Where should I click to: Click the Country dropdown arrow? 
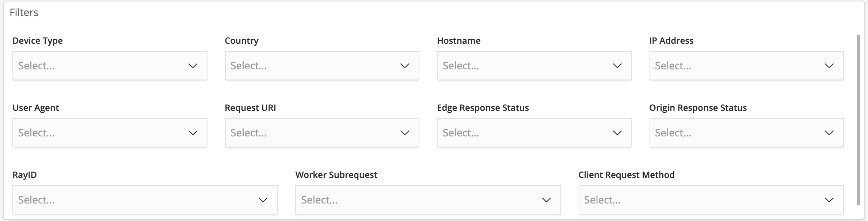pos(405,66)
